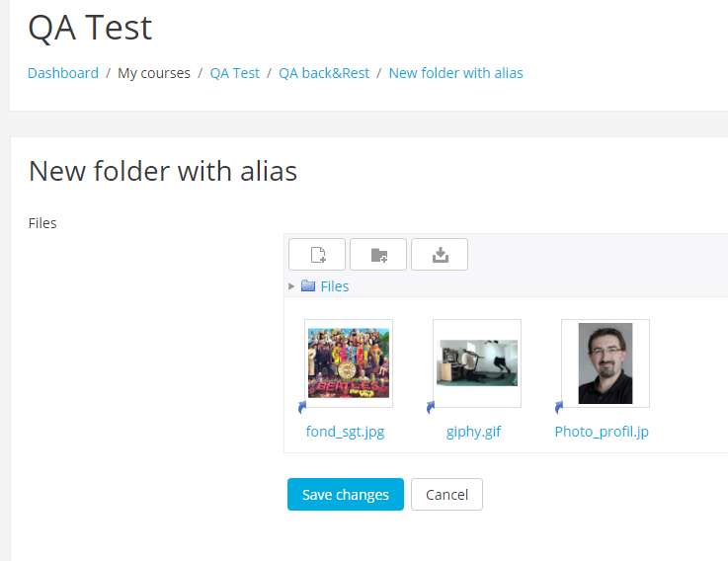Click the Download all files icon
728x561 pixels.
pyautogui.click(x=440, y=255)
